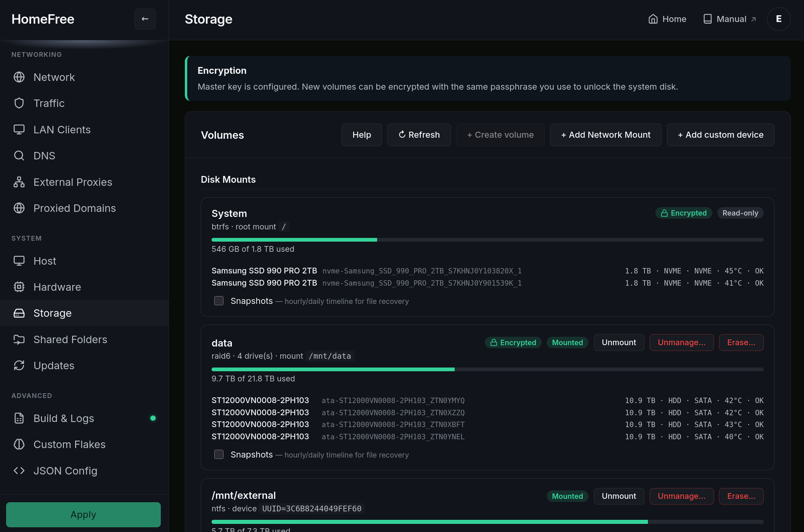Viewport: 804px width, 532px height.
Task: Enable Snapshots for the data volume
Action: 219,455
